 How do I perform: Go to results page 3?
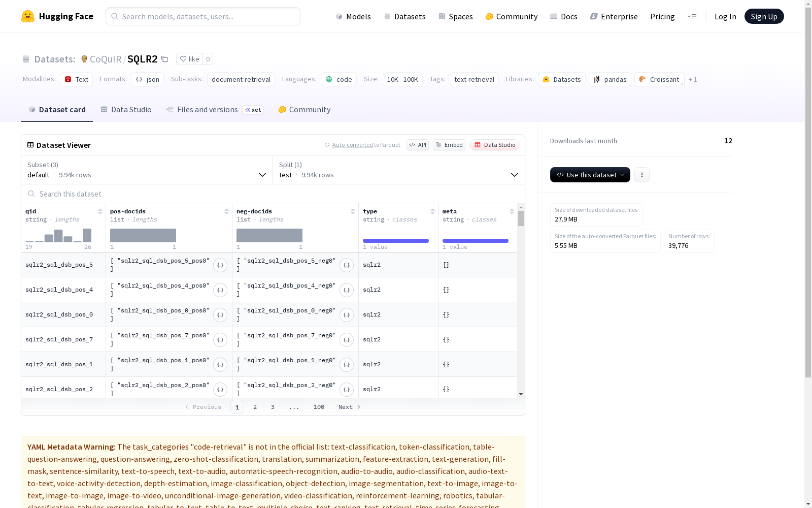[273, 407]
